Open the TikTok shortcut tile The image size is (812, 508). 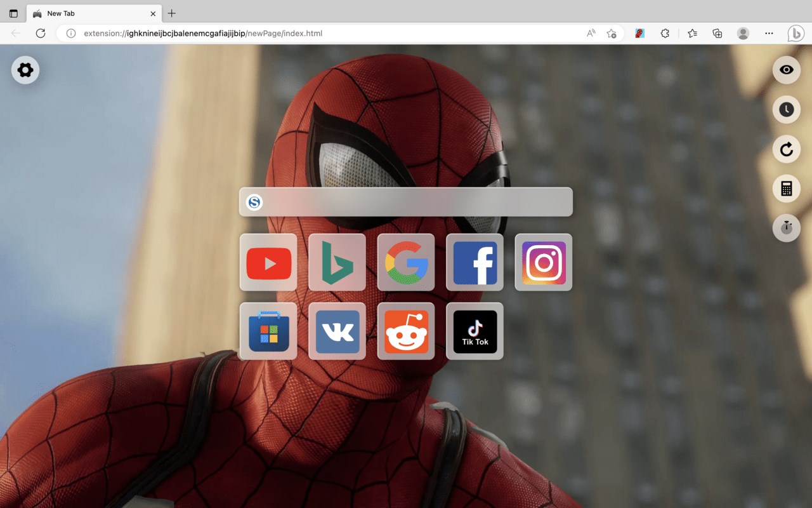(475, 331)
